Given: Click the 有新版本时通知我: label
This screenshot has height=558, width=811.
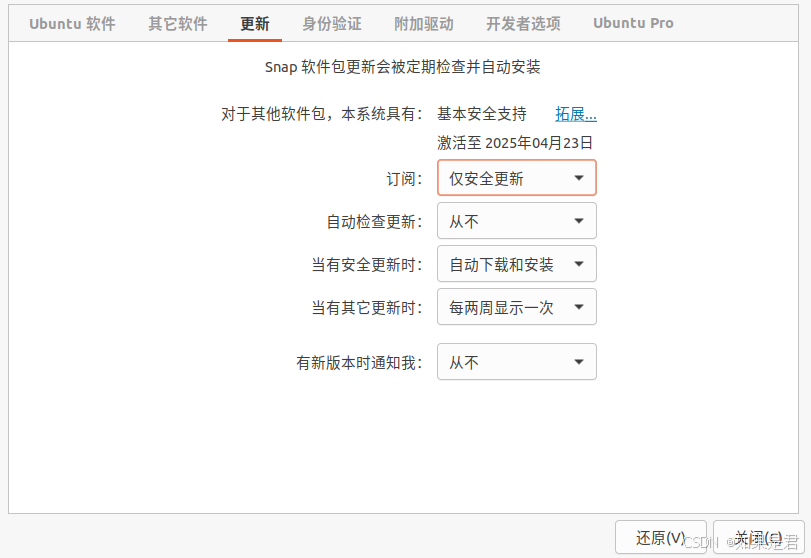Looking at the screenshot, I should pos(359,363).
